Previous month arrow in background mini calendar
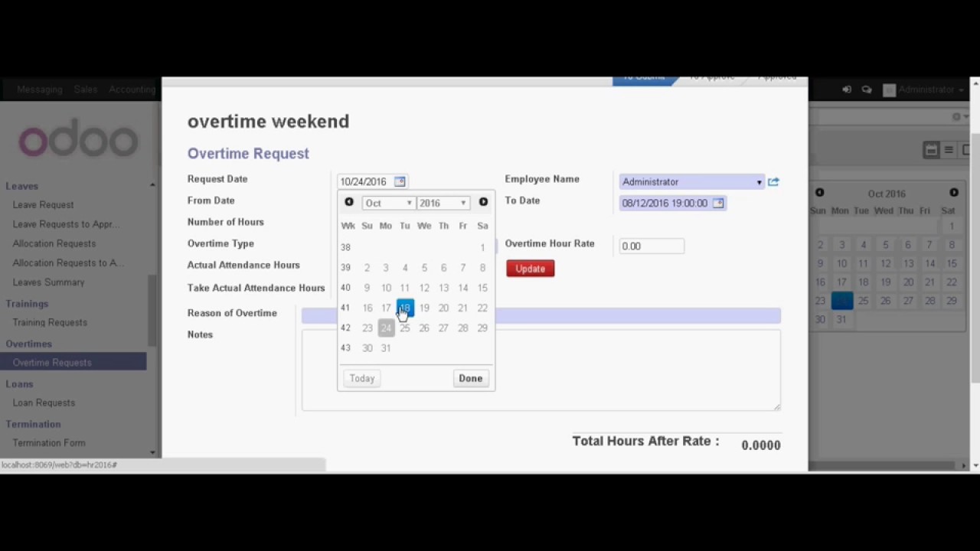 pos(820,193)
